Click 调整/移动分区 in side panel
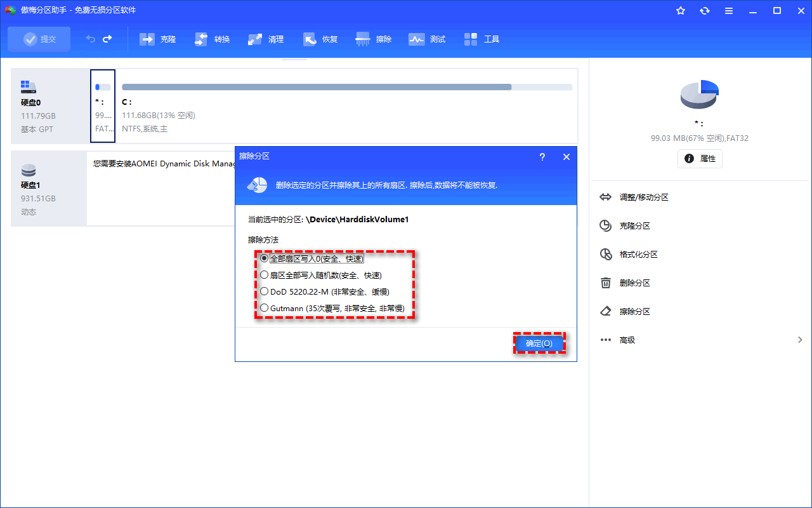 (x=644, y=197)
